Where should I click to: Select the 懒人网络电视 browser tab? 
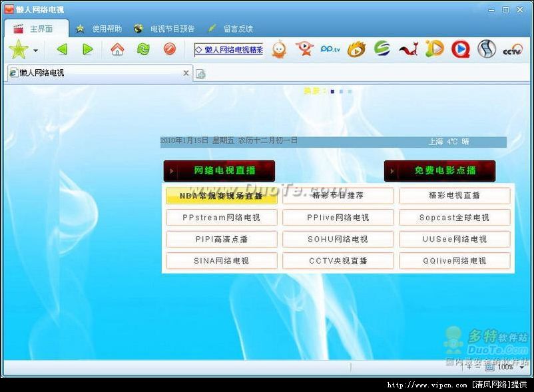coord(99,73)
